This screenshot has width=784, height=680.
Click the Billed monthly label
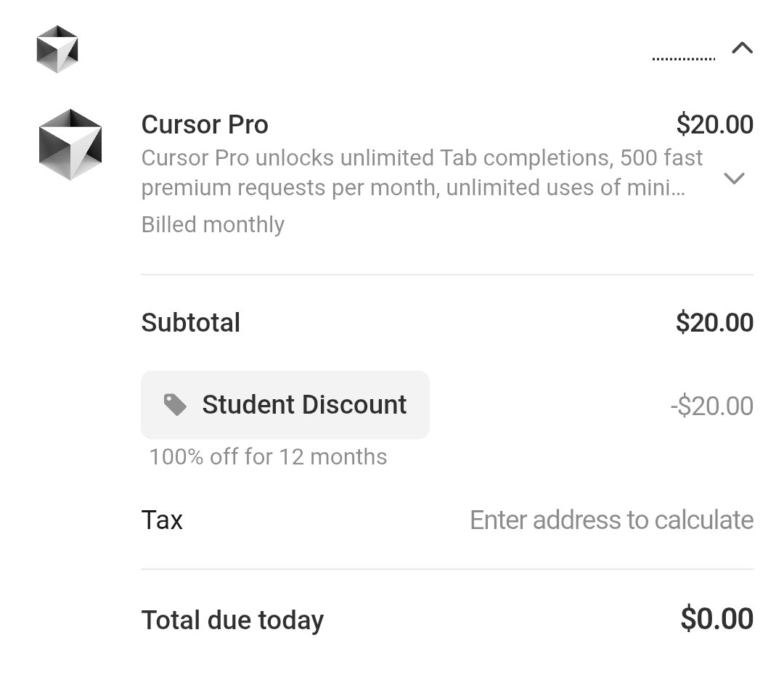213,224
